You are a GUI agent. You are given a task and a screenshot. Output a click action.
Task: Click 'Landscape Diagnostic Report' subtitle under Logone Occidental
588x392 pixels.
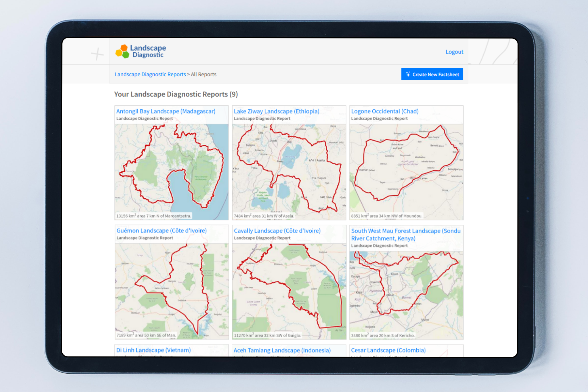pyautogui.click(x=379, y=119)
